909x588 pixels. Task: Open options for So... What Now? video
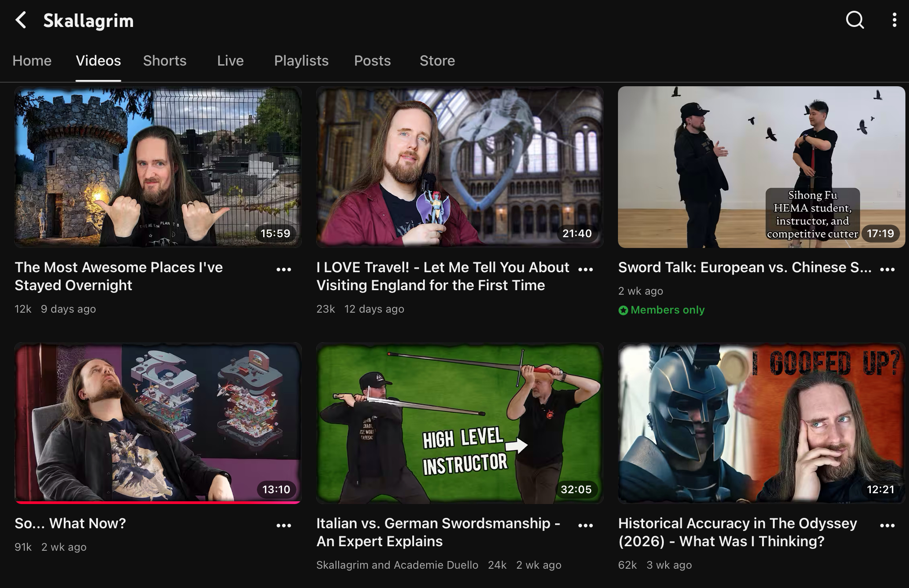(x=284, y=525)
